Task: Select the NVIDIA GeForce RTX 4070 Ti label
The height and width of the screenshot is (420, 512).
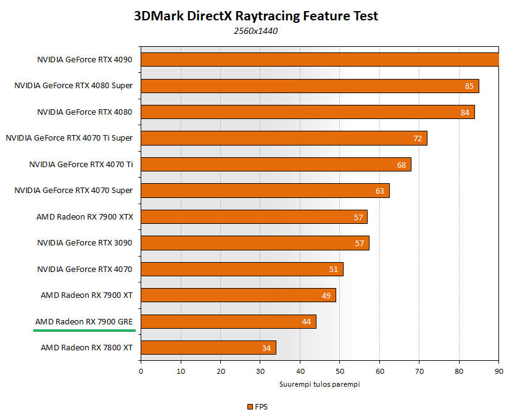Action: (81, 165)
